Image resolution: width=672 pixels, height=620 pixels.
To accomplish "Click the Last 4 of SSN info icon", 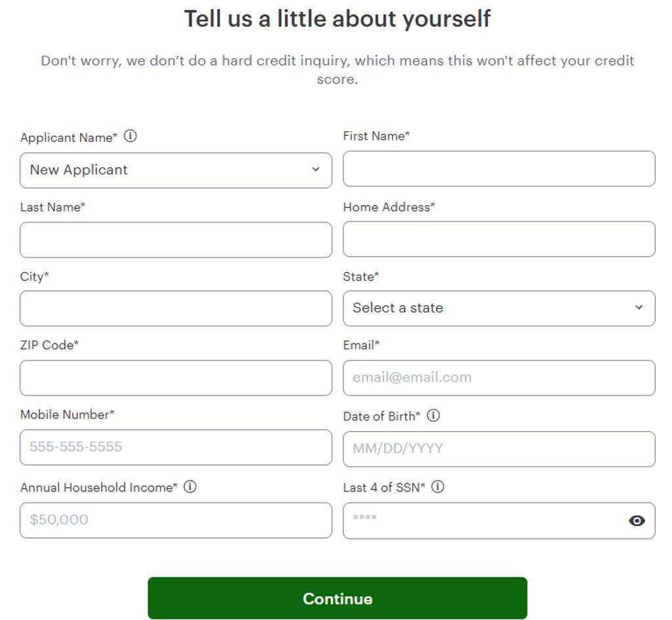I will [438, 487].
